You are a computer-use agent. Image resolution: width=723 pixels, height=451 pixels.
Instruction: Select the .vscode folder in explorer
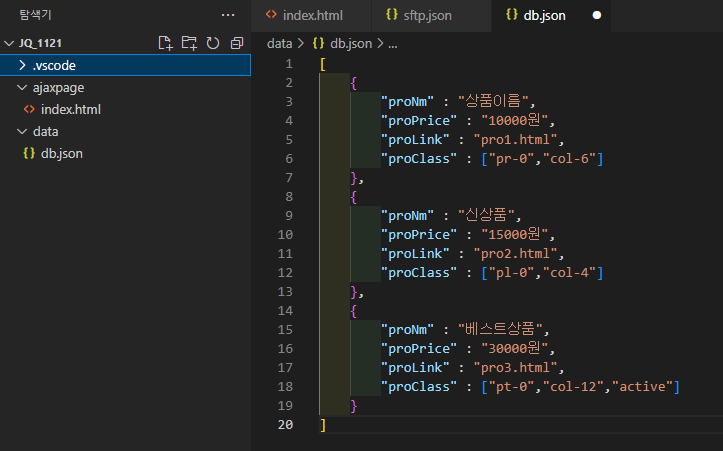click(x=125, y=65)
